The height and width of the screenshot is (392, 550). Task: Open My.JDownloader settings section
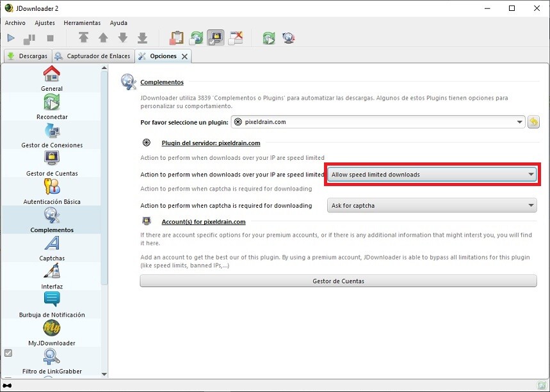coord(52,334)
